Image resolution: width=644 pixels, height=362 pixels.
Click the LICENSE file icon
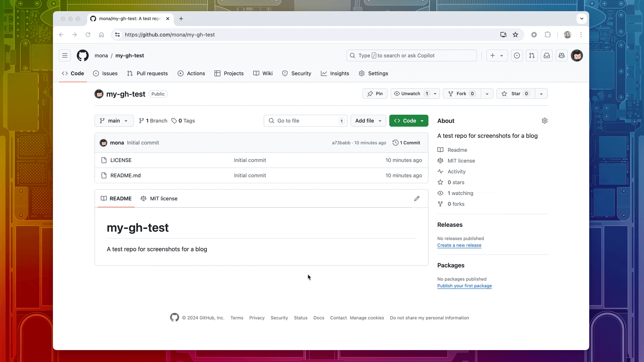click(104, 160)
